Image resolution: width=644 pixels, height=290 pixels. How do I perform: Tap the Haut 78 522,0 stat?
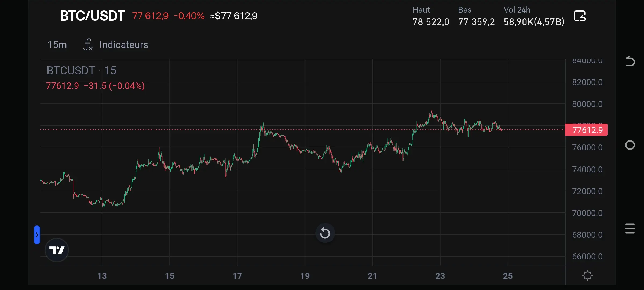pyautogui.click(x=431, y=22)
